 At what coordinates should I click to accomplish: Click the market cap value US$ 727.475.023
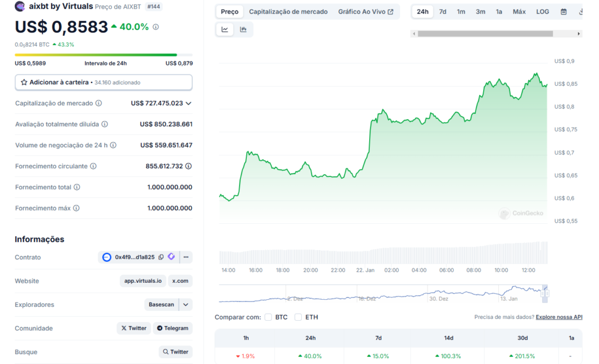click(157, 103)
